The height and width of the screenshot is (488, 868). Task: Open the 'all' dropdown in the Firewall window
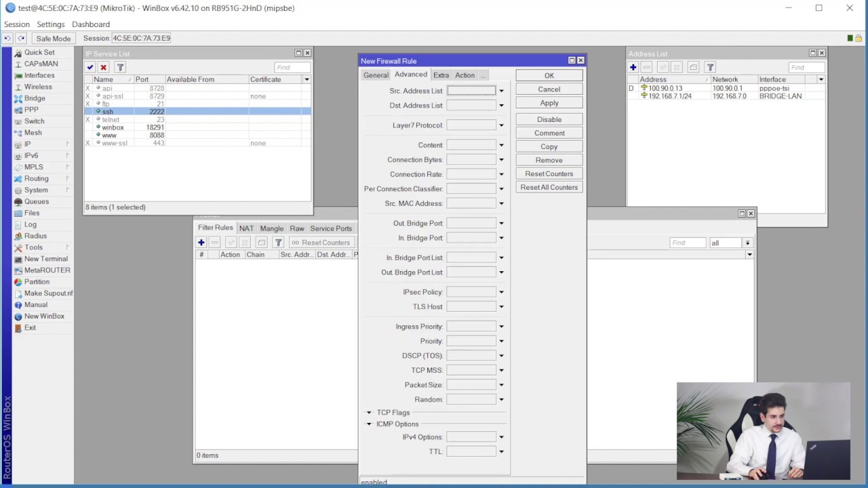coord(747,243)
